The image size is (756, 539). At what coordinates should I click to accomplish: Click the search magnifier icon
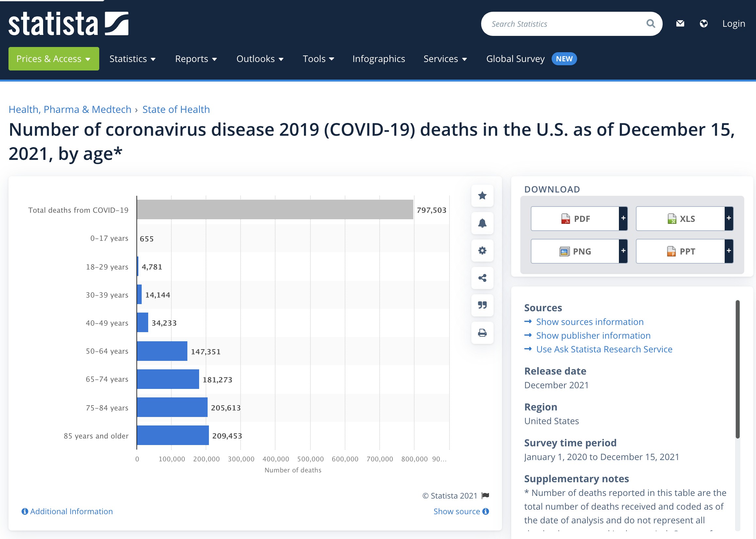tap(651, 23)
